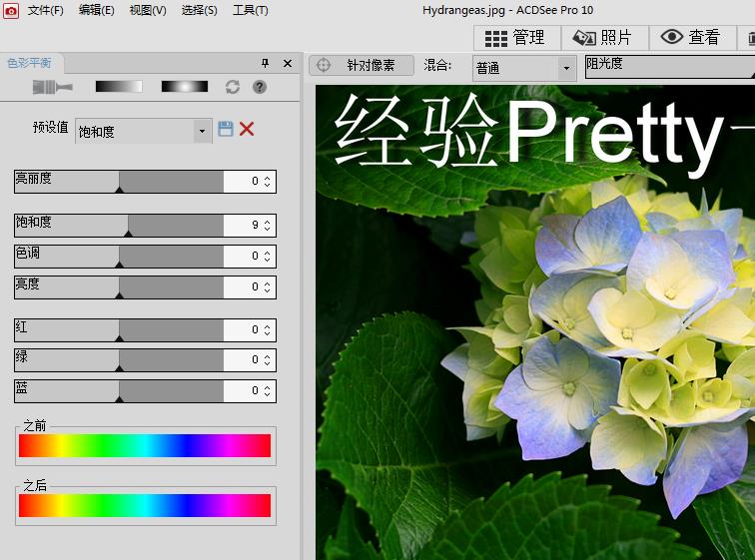
Task: Save preset with floppy disk icon
Action: 226,129
